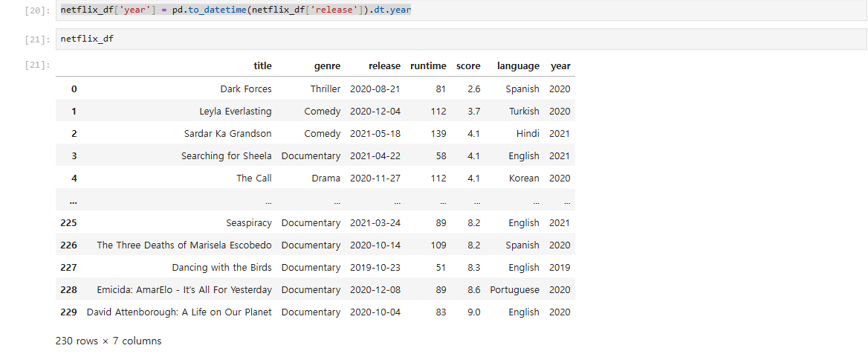This screenshot has height=360, width=868.
Task: Click the 'Portuguese' language cell
Action: point(515,289)
